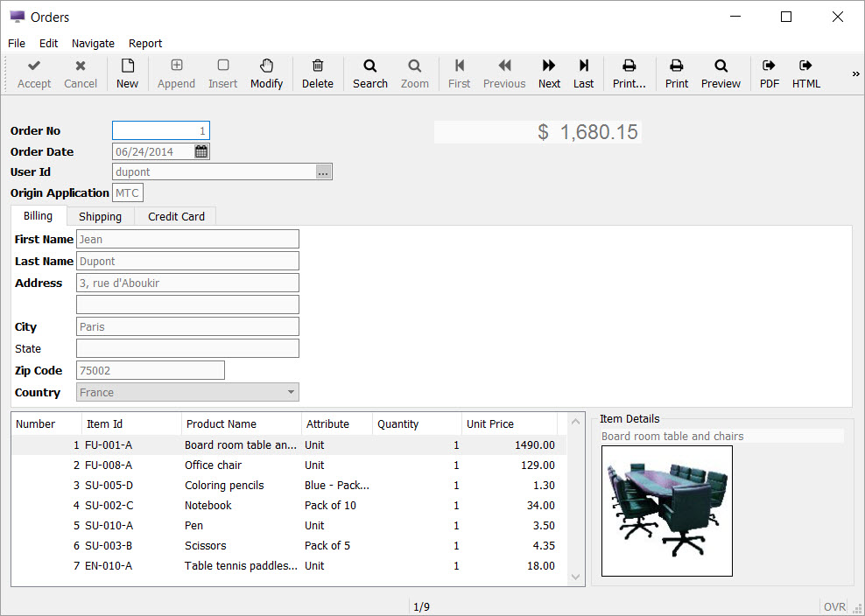Click the Delete record icon

[x=317, y=73]
